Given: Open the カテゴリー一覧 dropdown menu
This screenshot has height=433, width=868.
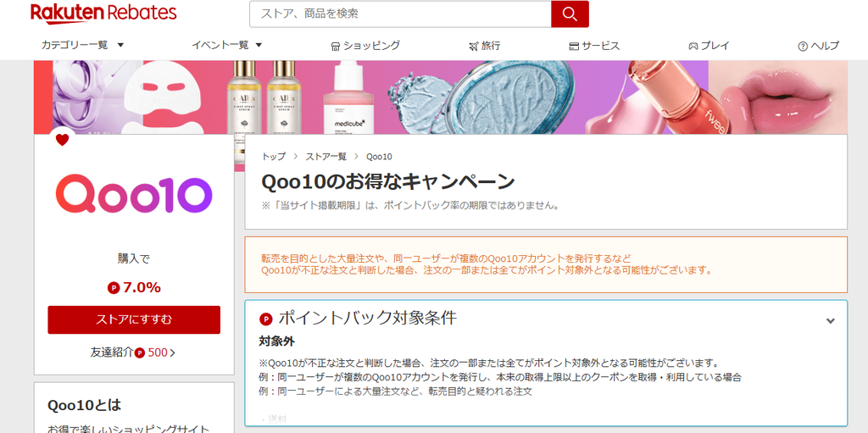Looking at the screenshot, I should tap(82, 46).
